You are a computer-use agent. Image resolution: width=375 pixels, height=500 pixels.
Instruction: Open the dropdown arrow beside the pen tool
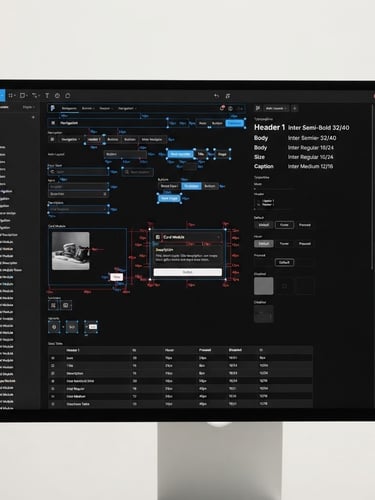point(39,96)
